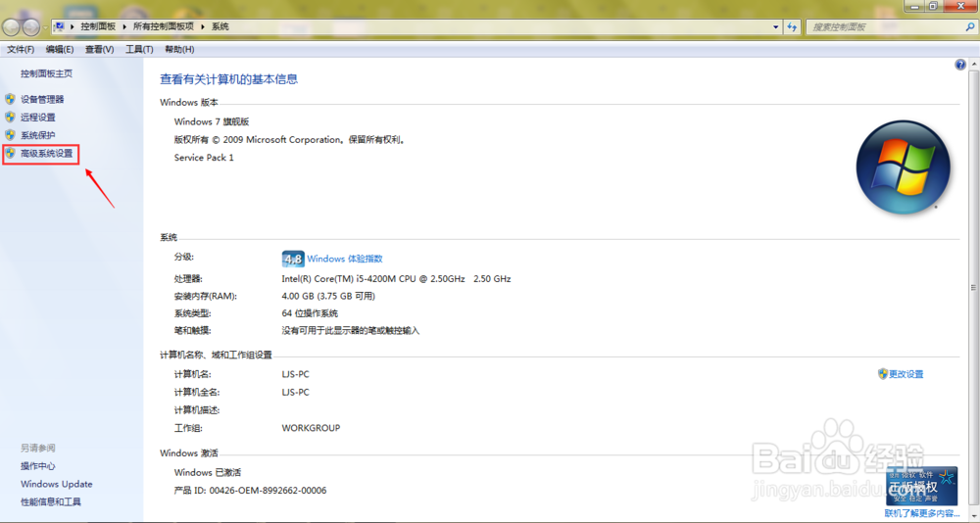Maximize the System window
This screenshot has width=980, height=523.
tap(933, 6)
